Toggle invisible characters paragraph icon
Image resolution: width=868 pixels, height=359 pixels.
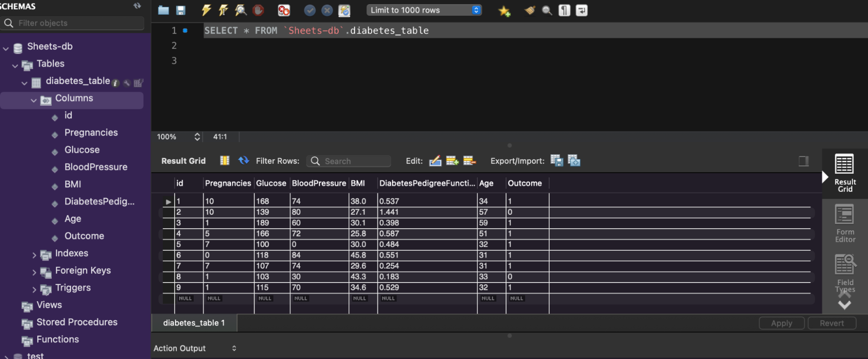click(x=564, y=10)
